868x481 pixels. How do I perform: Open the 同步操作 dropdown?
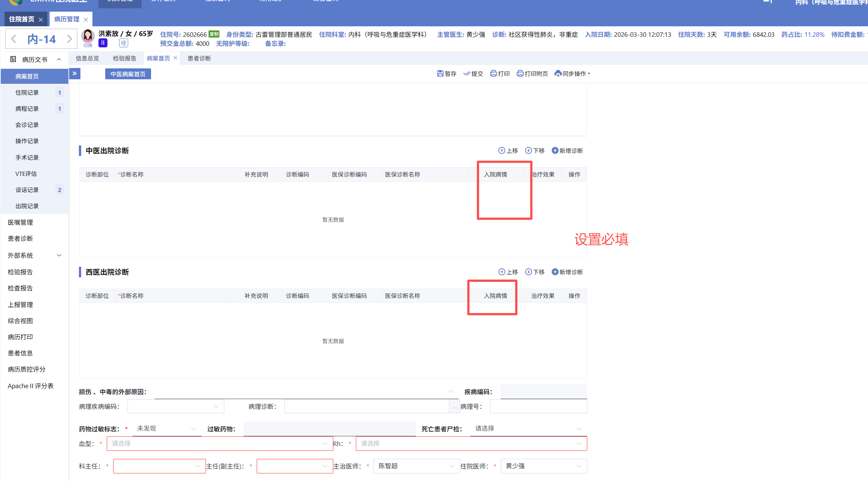pos(573,74)
